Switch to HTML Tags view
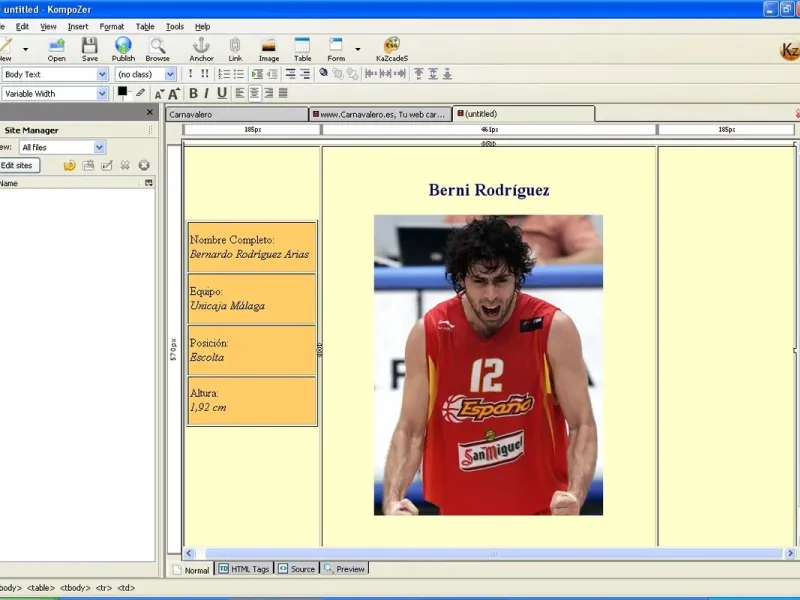 244,569
